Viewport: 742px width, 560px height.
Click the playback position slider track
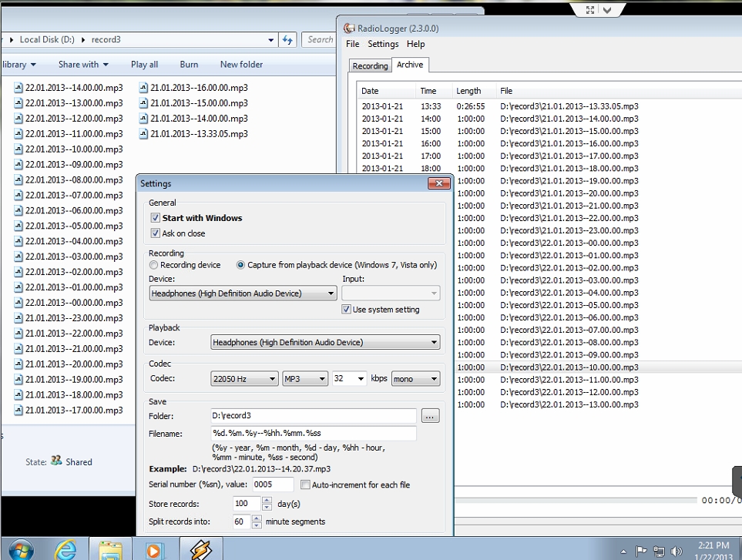pos(576,500)
